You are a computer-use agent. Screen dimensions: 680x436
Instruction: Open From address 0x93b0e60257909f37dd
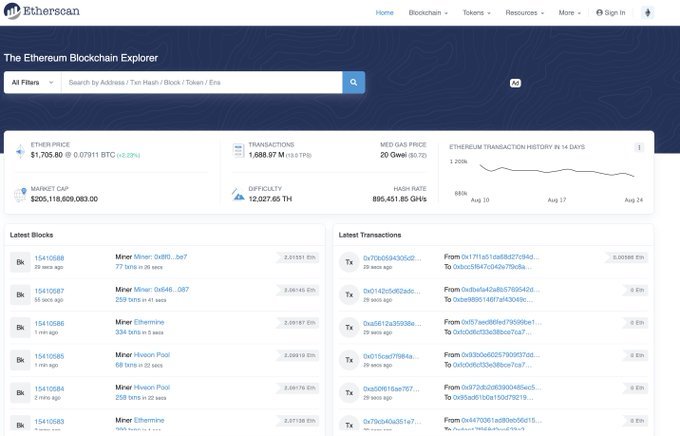[x=501, y=354]
